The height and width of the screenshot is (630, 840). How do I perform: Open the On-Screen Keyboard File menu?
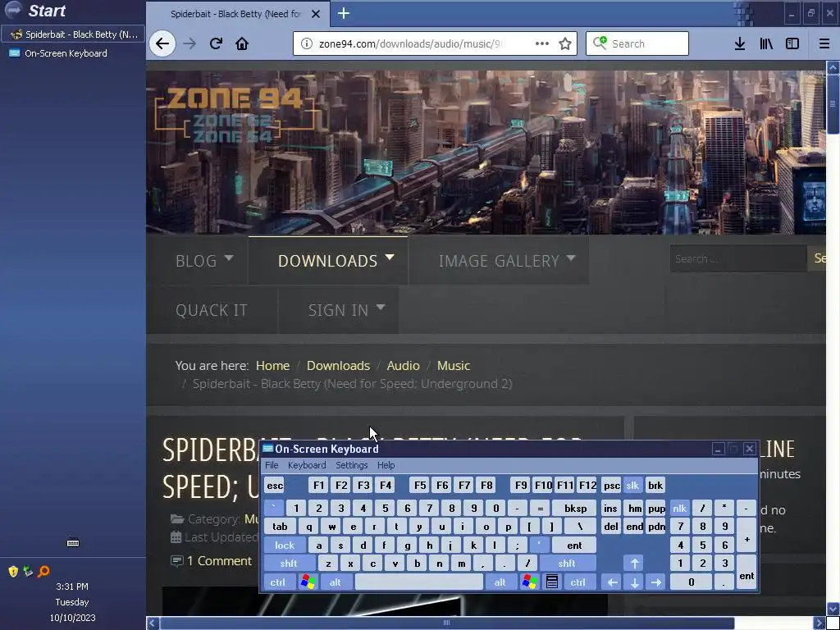tap(272, 465)
